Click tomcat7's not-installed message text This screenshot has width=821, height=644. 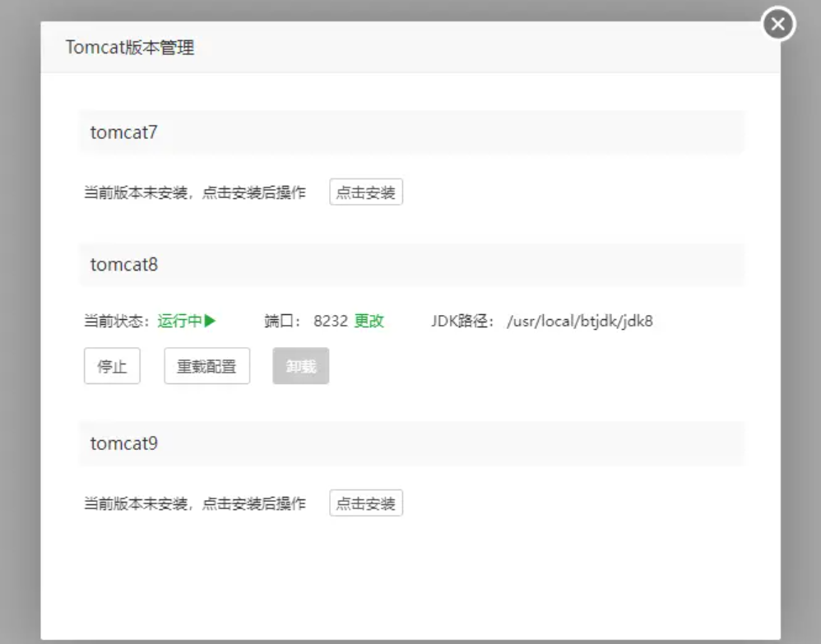coord(195,192)
